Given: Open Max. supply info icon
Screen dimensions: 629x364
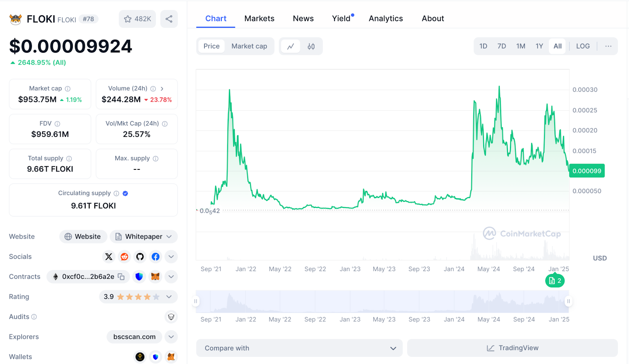Looking at the screenshot, I should (x=156, y=159).
